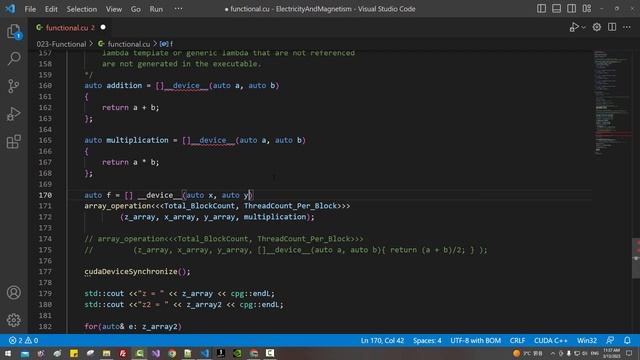The width and height of the screenshot is (640, 360).
Task: Click the VS Code logo in title bar
Action: pyautogui.click(x=10, y=9)
